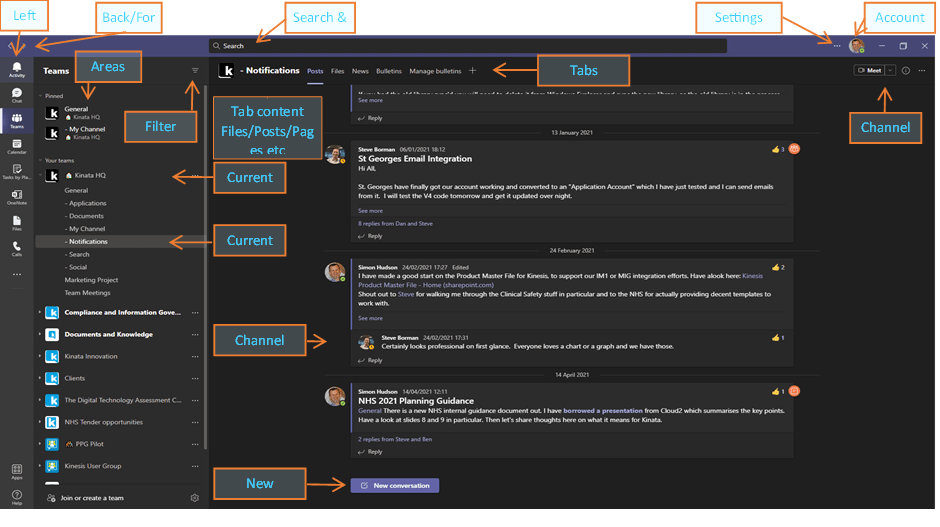Open the Chat section

(17, 95)
